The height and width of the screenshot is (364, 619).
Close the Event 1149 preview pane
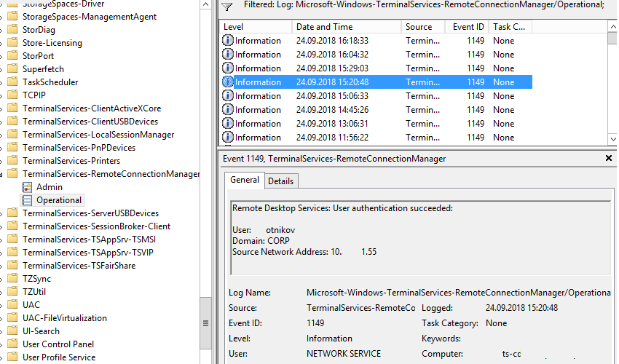click(x=609, y=158)
